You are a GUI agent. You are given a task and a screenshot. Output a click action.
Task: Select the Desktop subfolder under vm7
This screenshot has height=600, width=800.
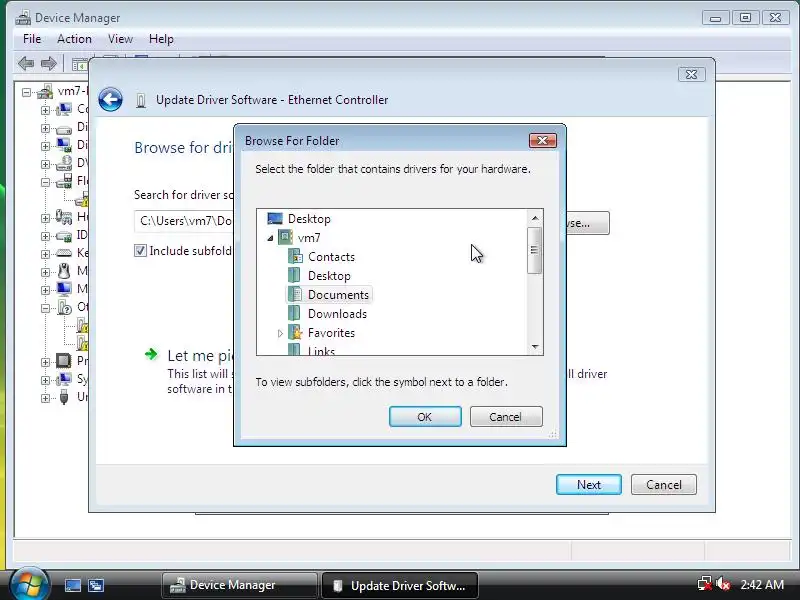329,276
